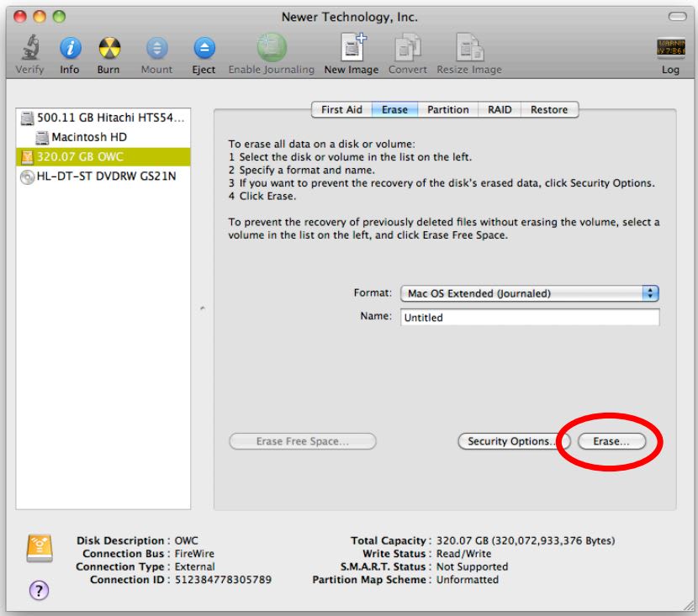Viewport: 698px width, 616px height.
Task: Switch to the Restore tab
Action: pyautogui.click(x=549, y=109)
